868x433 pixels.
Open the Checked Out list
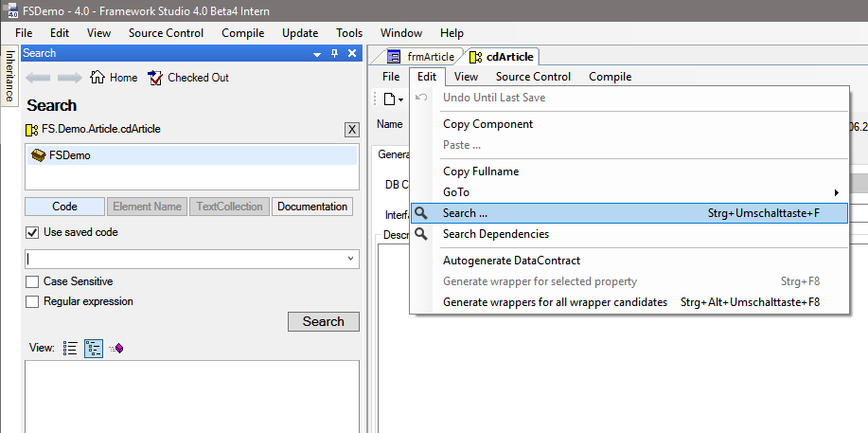pos(188,78)
